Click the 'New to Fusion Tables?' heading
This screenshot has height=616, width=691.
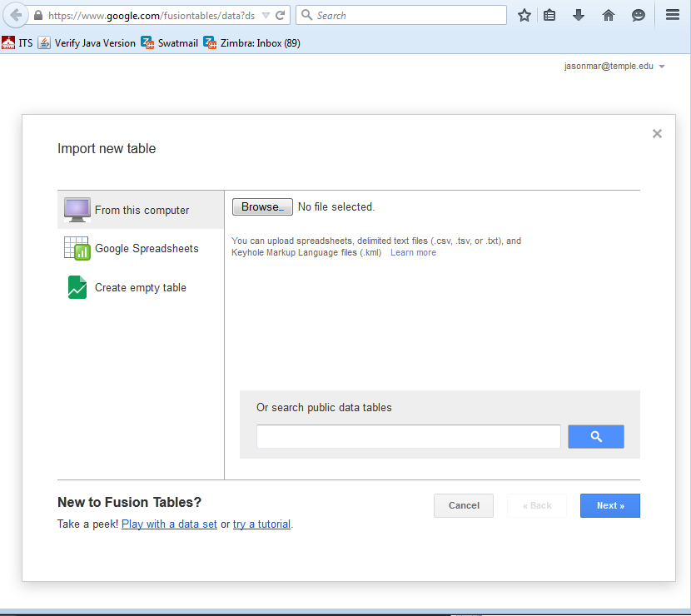(129, 502)
